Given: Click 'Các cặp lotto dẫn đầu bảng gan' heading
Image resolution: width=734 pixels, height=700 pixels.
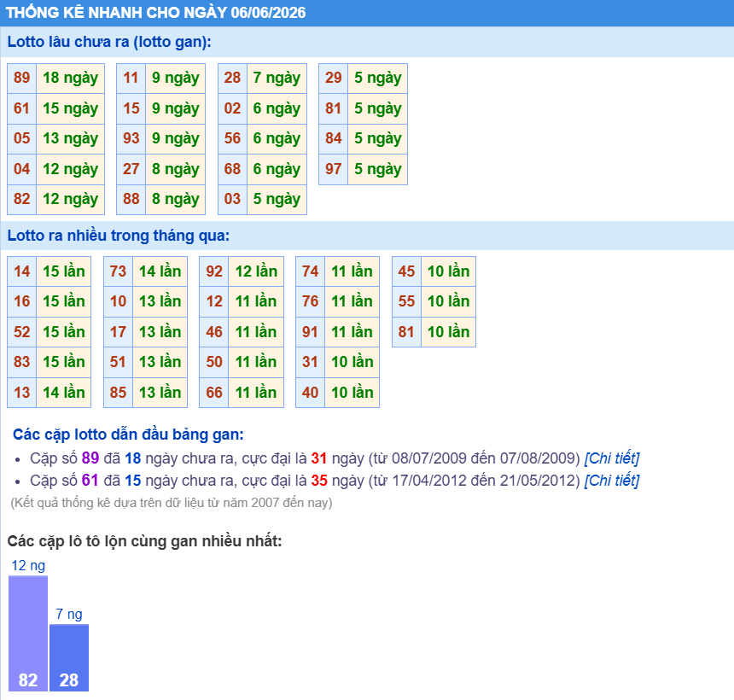Looking at the screenshot, I should pyautogui.click(x=128, y=435).
